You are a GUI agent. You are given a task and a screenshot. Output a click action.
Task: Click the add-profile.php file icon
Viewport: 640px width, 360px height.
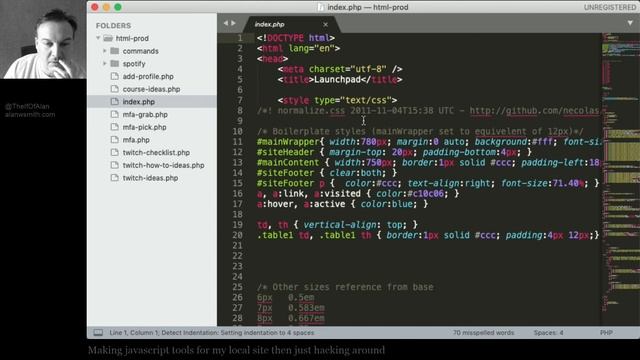click(x=115, y=76)
